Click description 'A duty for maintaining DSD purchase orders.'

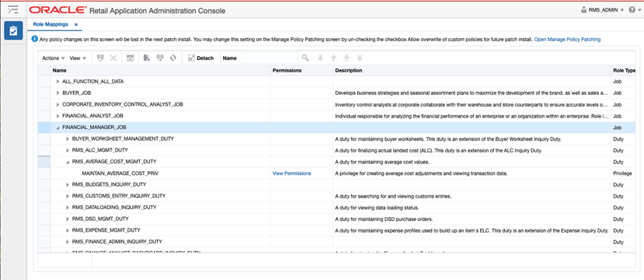(384, 219)
